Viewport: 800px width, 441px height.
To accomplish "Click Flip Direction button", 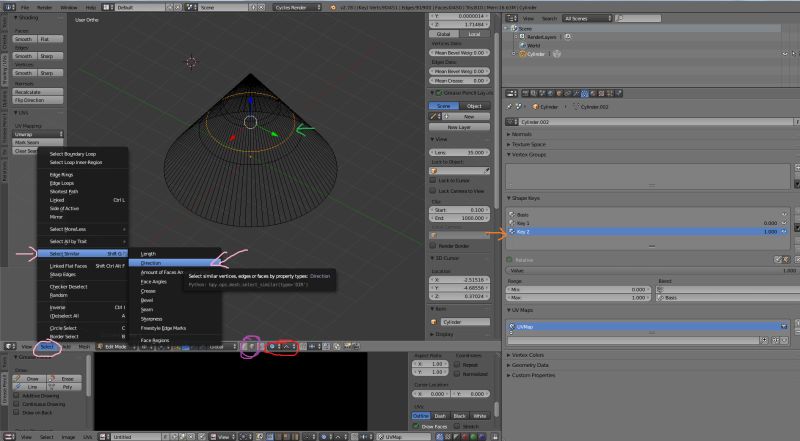I will tap(38, 100).
